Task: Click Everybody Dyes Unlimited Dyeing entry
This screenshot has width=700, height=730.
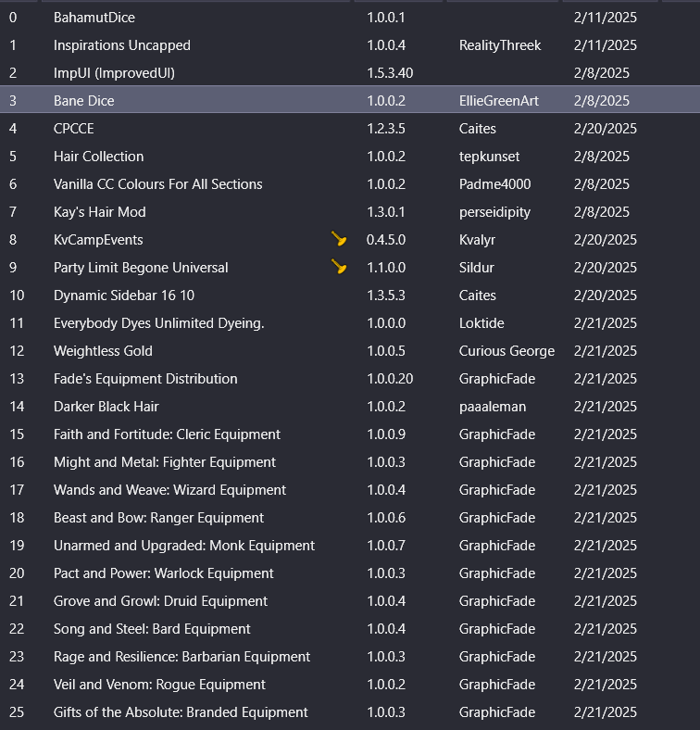Action: (159, 323)
